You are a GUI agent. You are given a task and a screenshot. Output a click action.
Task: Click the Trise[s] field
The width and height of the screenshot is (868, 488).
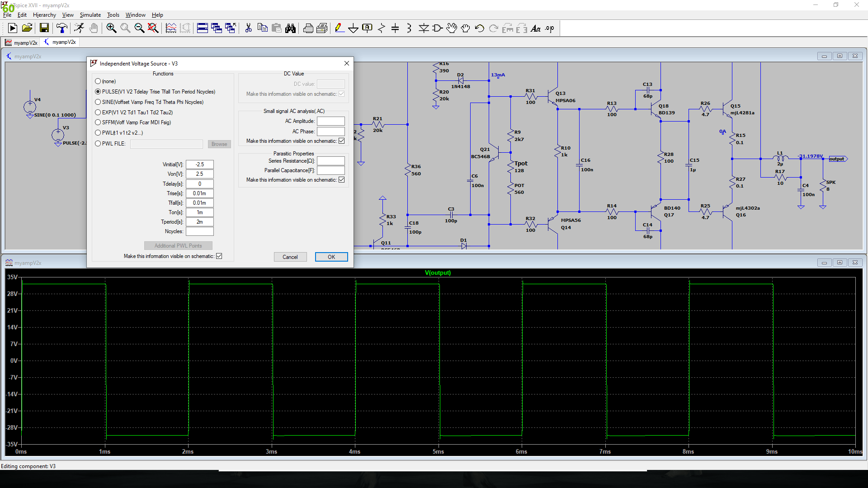pyautogui.click(x=199, y=193)
